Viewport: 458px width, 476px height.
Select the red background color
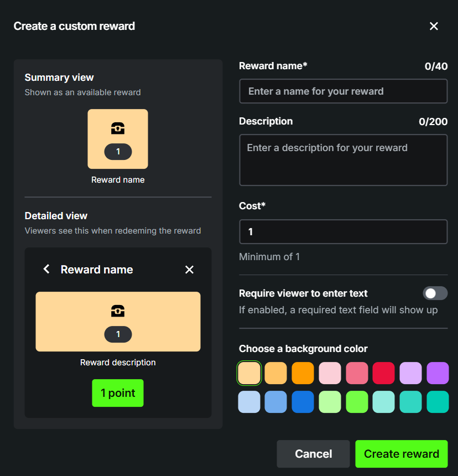click(384, 373)
